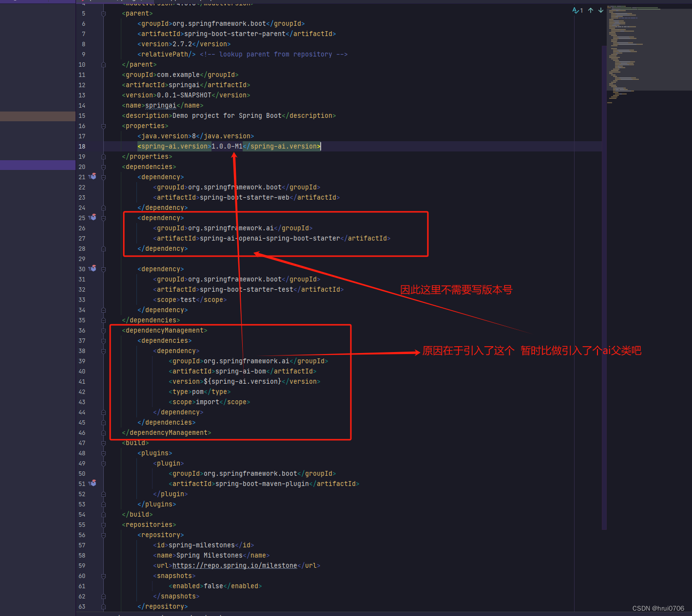The image size is (692, 616).
Task: Click artifactId spring-boot-maven-plugin
Action: pos(262,484)
